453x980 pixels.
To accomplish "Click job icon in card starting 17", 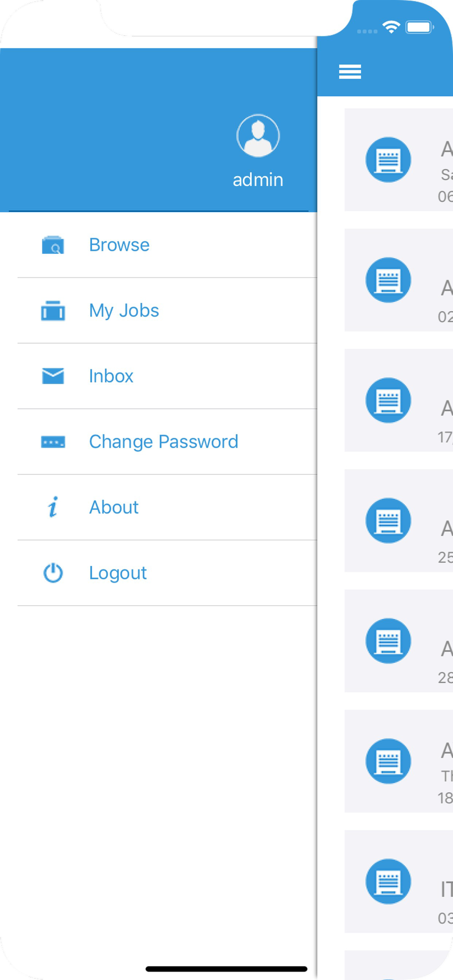I will click(x=388, y=400).
